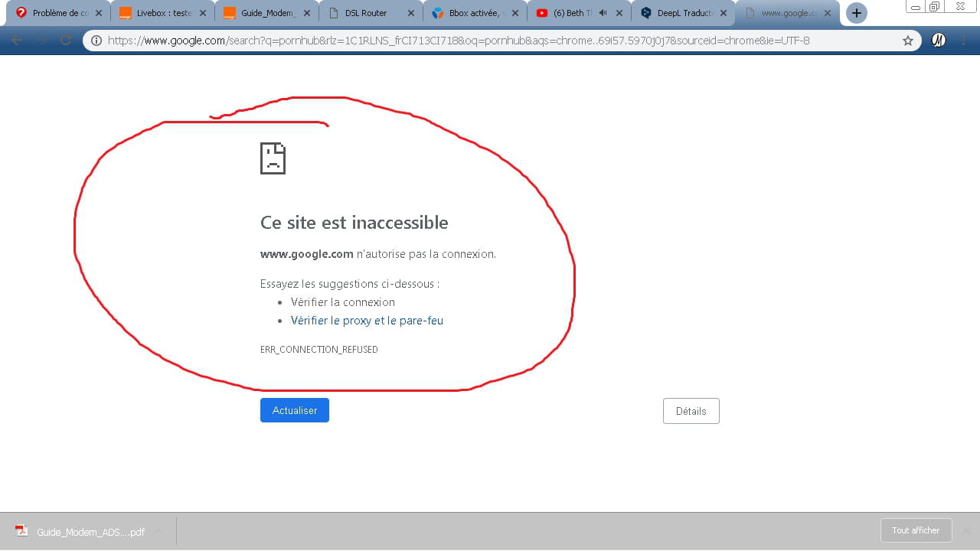Open 'Vérifier le proxy et le pare-feu' link

367,321
